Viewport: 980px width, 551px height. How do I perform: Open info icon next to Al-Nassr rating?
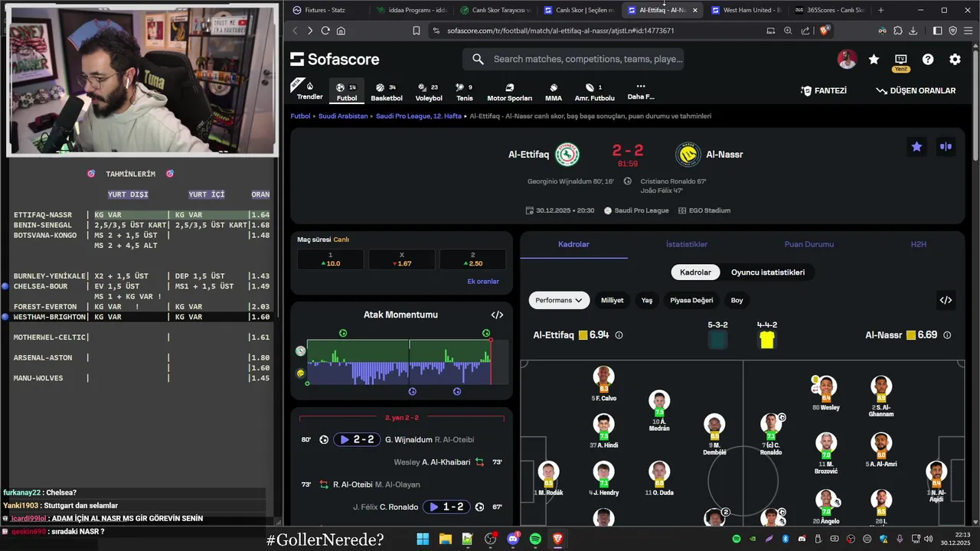coord(947,335)
